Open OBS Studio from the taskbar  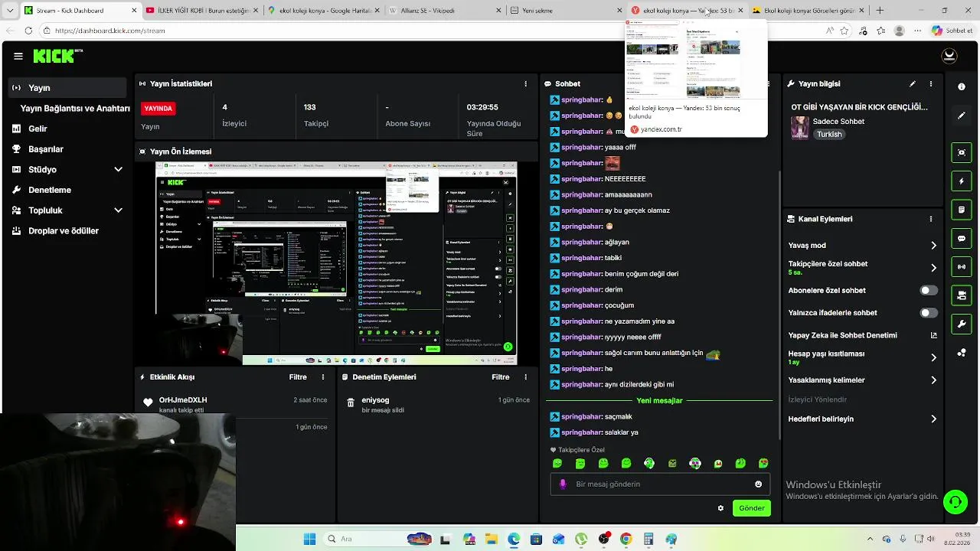pos(604,539)
